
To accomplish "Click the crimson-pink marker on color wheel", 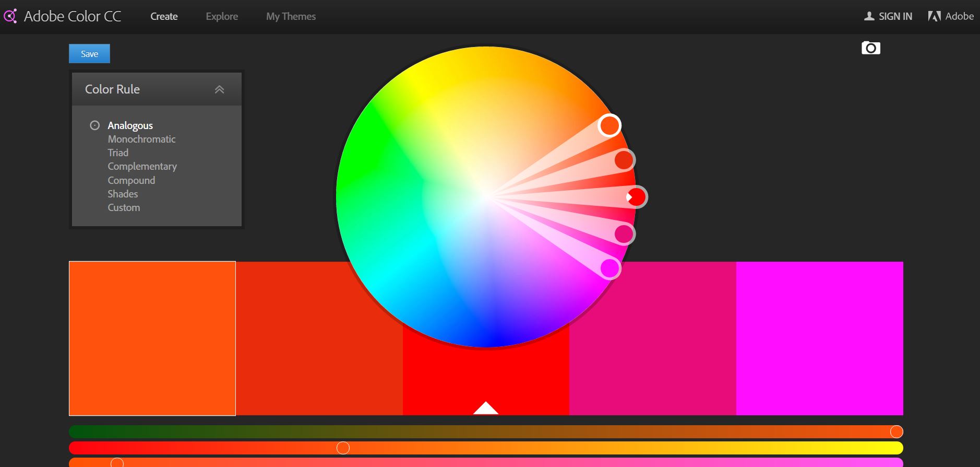I will (624, 234).
